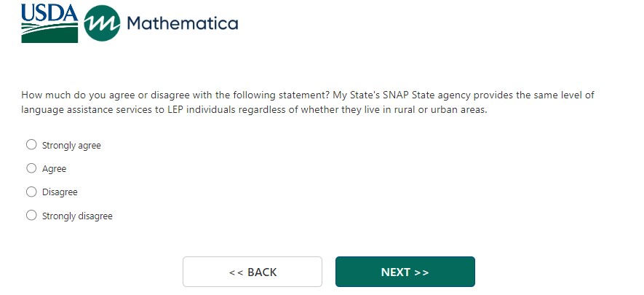Click the 'My State's SNAP State agency' sentence

tap(408, 95)
